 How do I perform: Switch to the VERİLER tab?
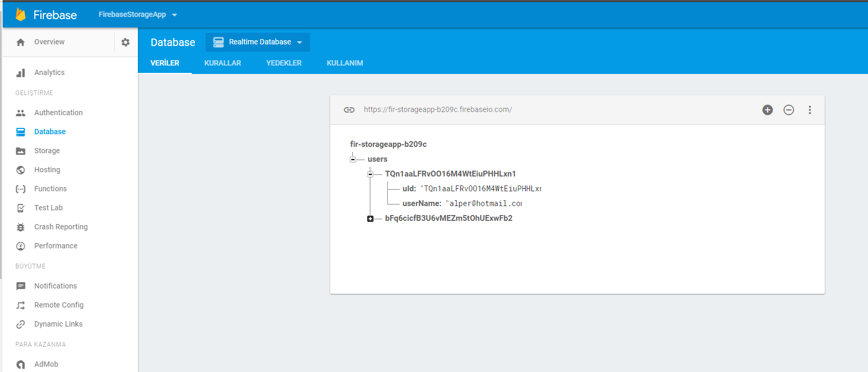pos(165,63)
